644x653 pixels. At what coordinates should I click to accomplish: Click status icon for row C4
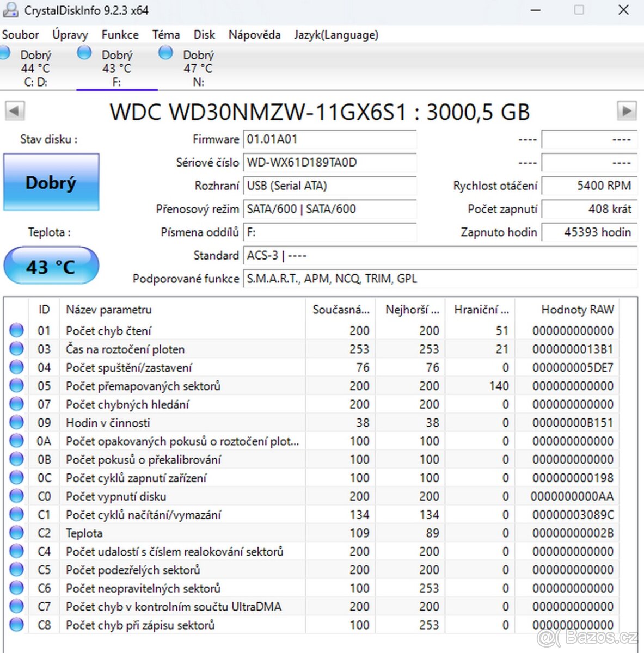pos(17,551)
